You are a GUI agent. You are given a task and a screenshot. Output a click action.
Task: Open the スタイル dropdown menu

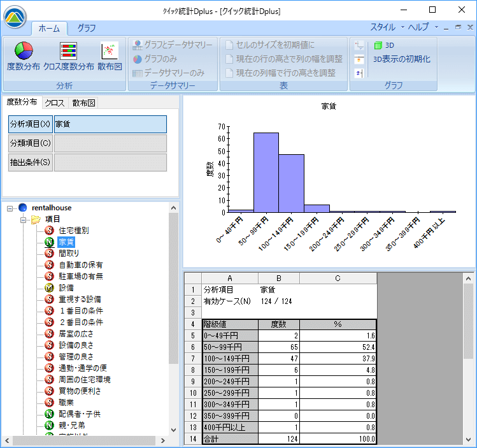pyautogui.click(x=386, y=27)
